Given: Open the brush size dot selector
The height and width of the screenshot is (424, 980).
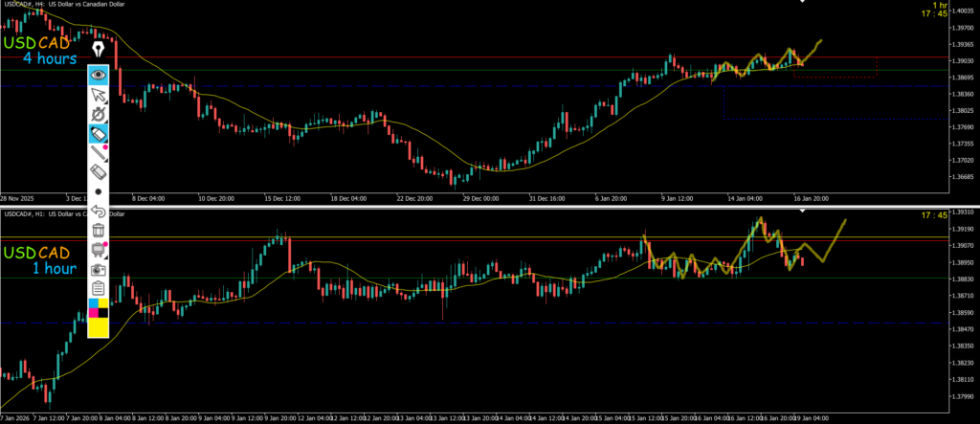Looking at the screenshot, I should pos(98,191).
